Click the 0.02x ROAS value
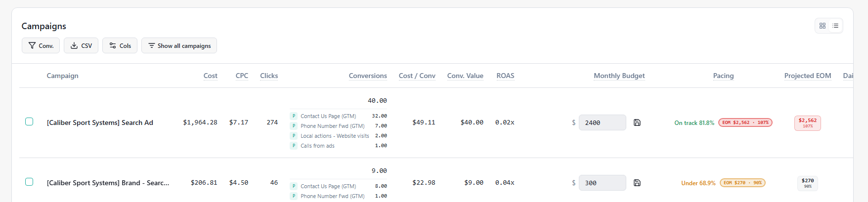The image size is (868, 202). (x=505, y=122)
